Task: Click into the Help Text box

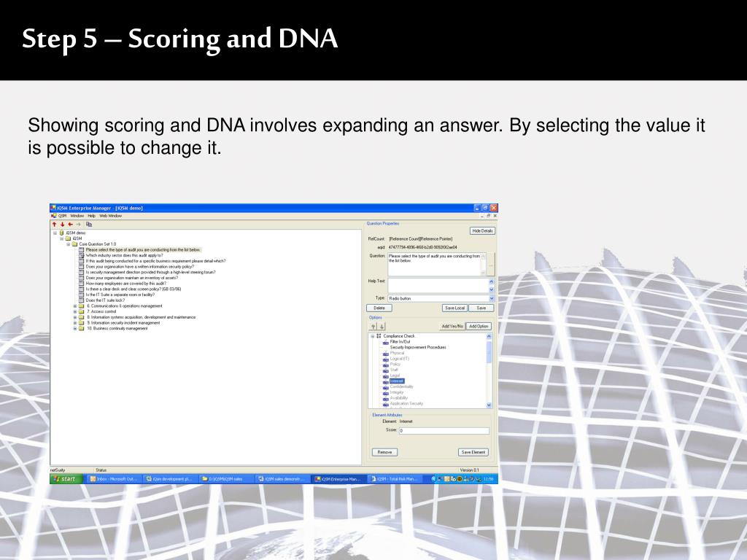Action: 438,285
